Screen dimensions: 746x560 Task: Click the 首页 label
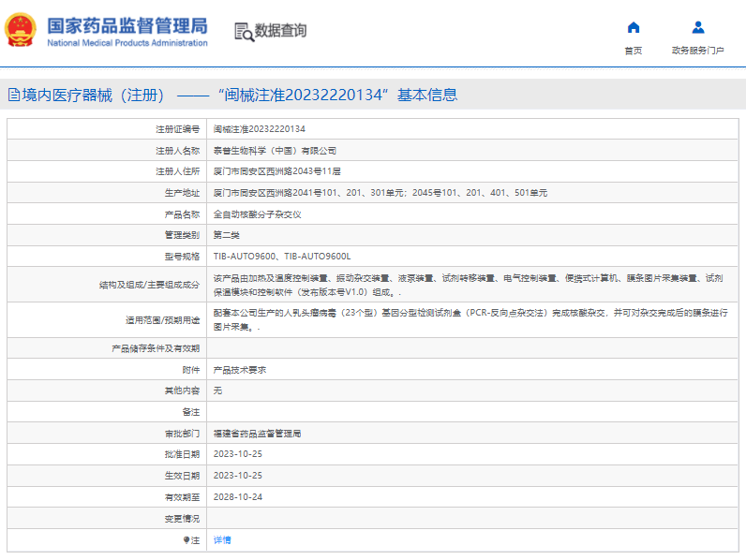tap(634, 51)
